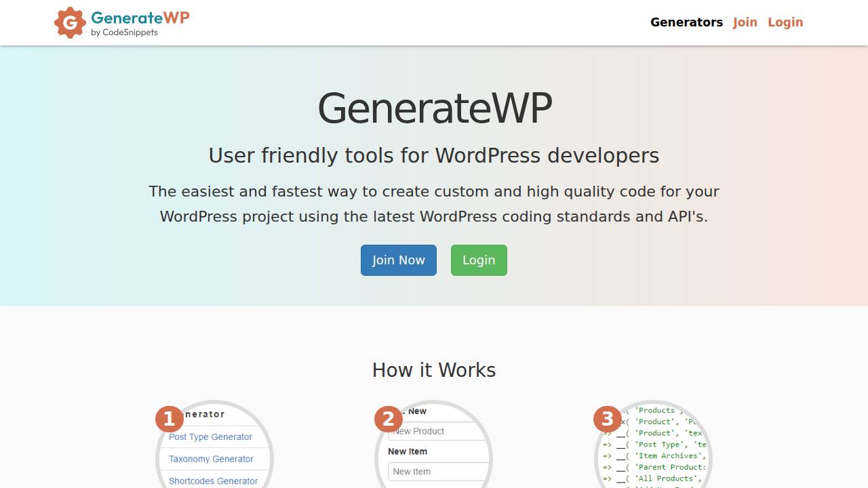This screenshot has width=868, height=488.
Task: Open the Shortcodes Generator link
Action: click(214, 481)
